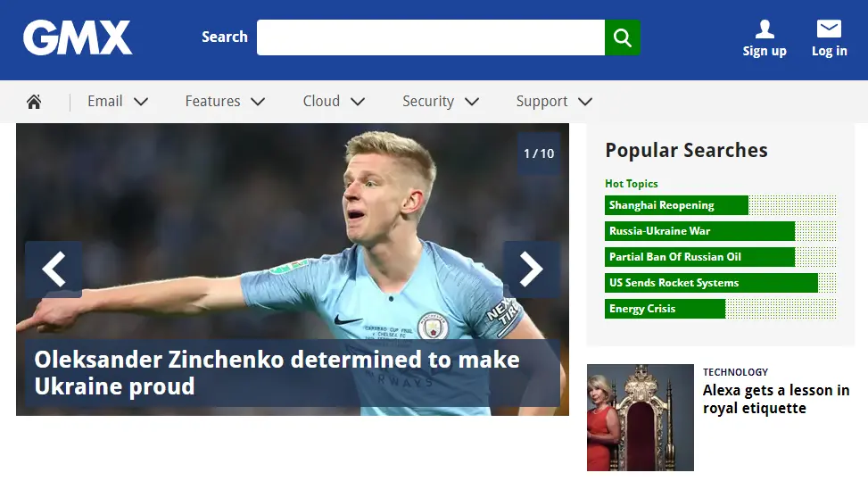Choose Partial Ban Of Russian Oil topic
Image resolution: width=868 pixels, height=481 pixels.
699,257
